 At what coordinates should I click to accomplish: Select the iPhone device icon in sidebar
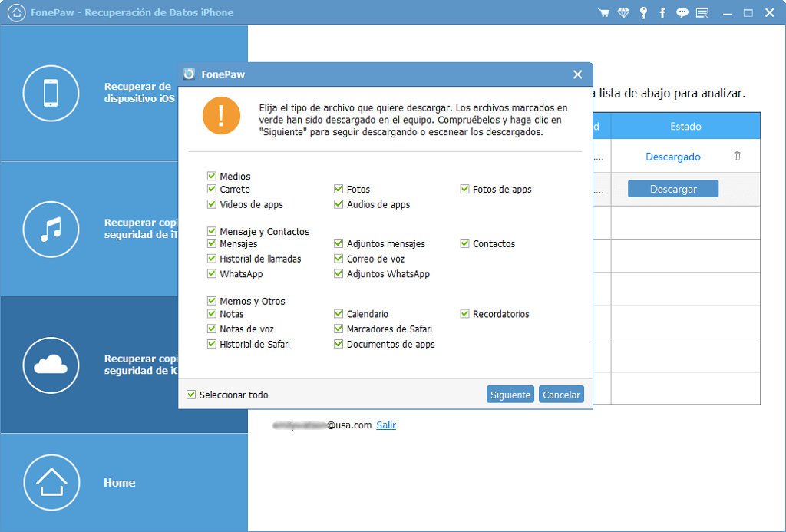[51, 93]
